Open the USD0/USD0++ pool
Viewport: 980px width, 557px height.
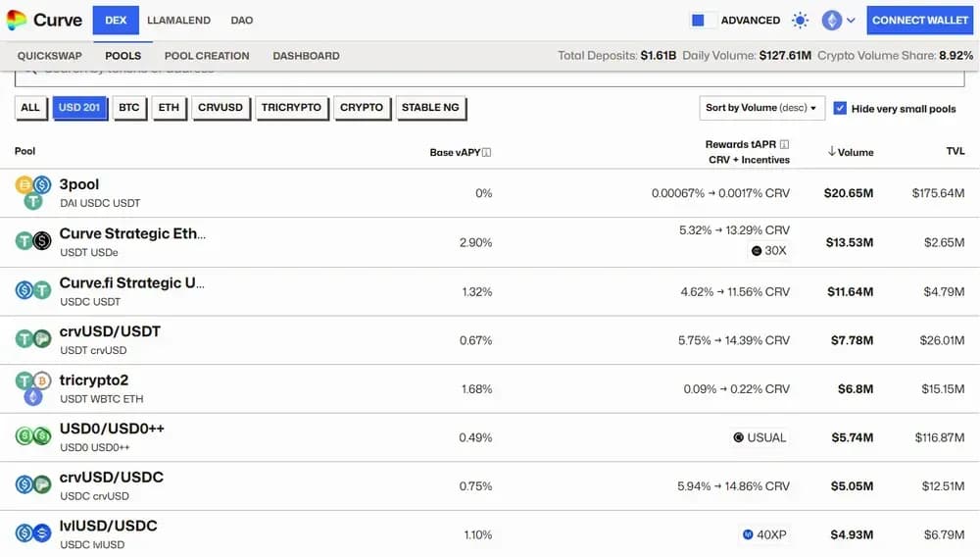tap(112, 429)
